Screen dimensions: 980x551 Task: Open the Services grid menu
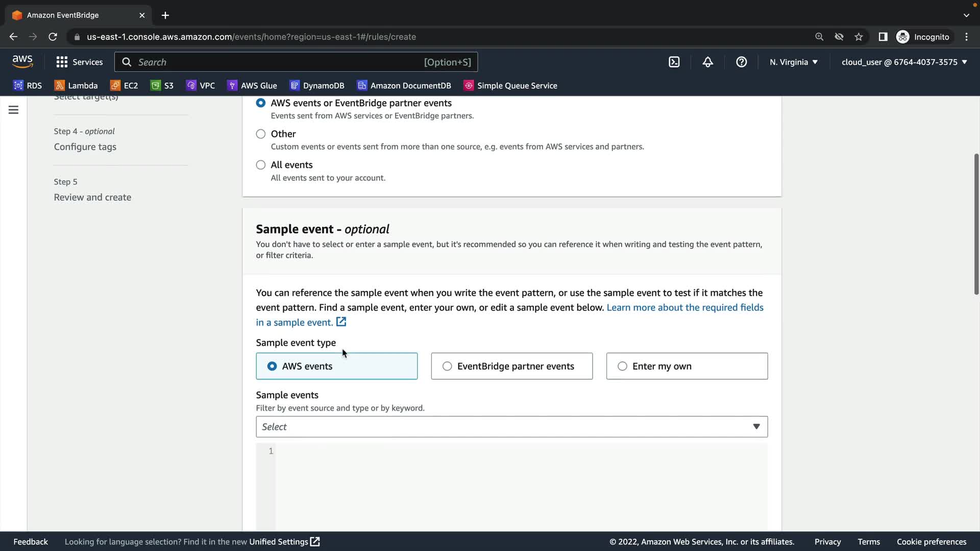point(79,62)
